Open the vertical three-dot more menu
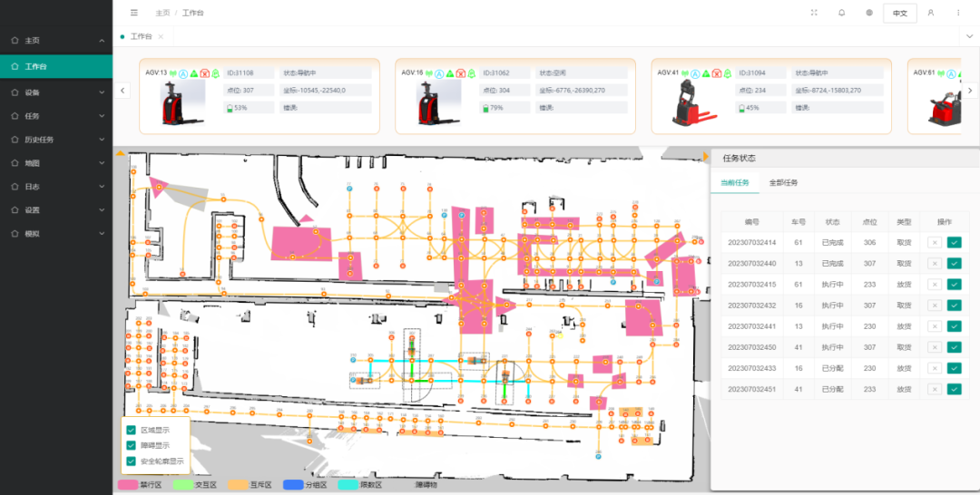This screenshot has width=980, height=495. tap(958, 13)
